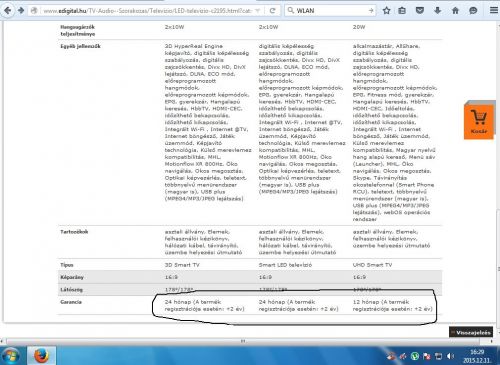Open the network tray icon
500x365 pixels.
click(438, 356)
